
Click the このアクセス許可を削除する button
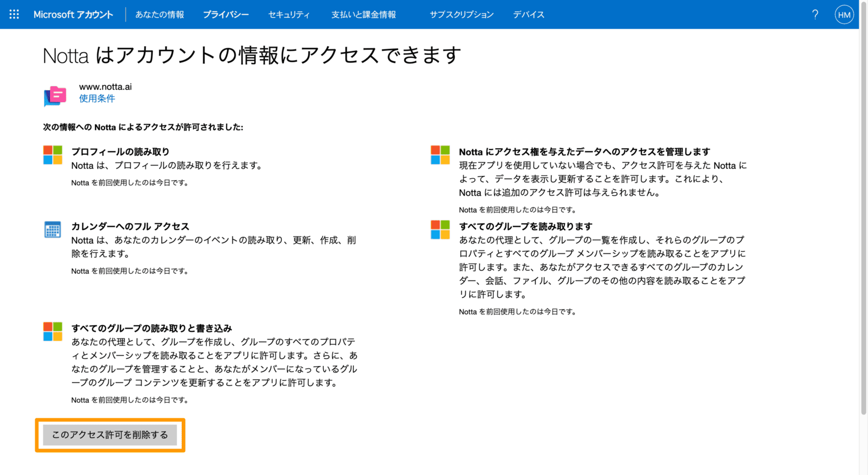[x=110, y=435]
